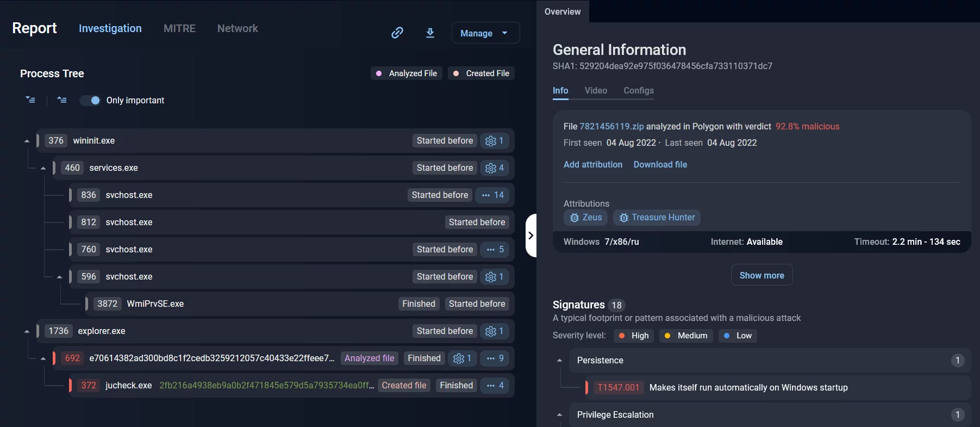Click the Analyzed file tag on process 692

click(369, 358)
